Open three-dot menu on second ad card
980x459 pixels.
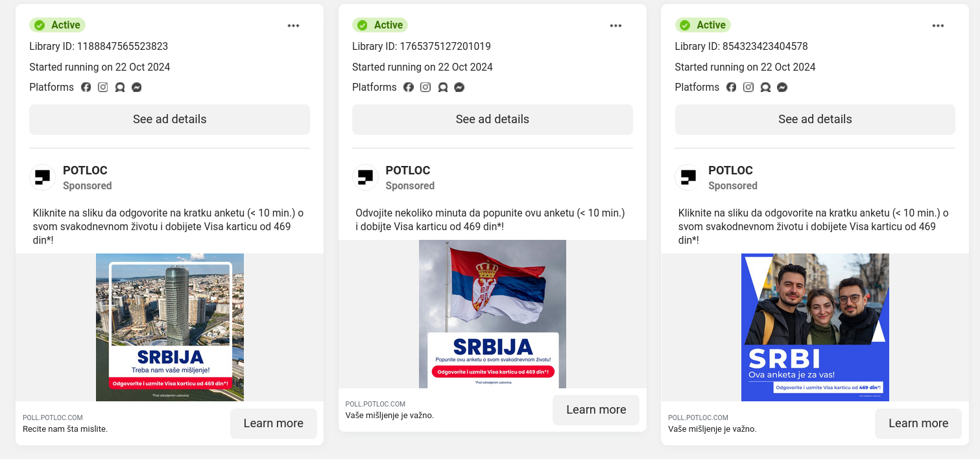[x=615, y=25]
